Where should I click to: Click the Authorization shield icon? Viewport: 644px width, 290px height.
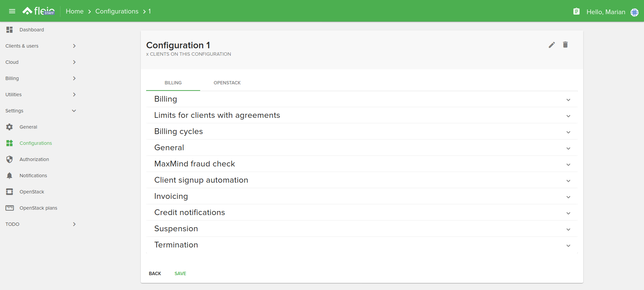click(9, 159)
